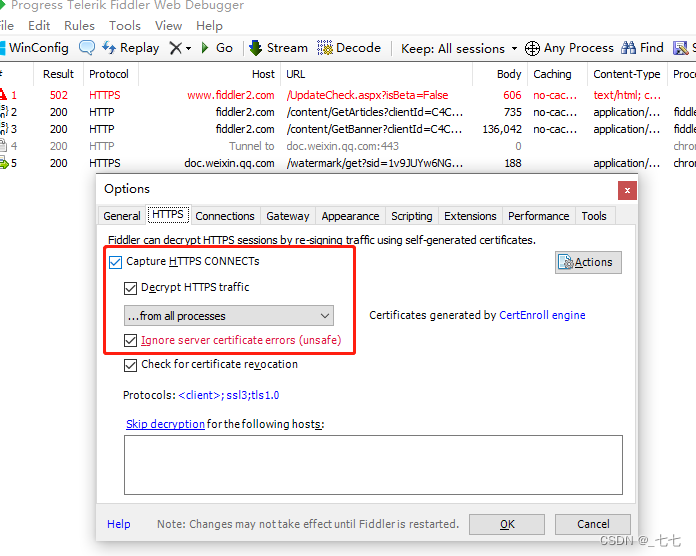
Task: Toggle Check for certificate revocation checkbox
Action: [x=130, y=365]
